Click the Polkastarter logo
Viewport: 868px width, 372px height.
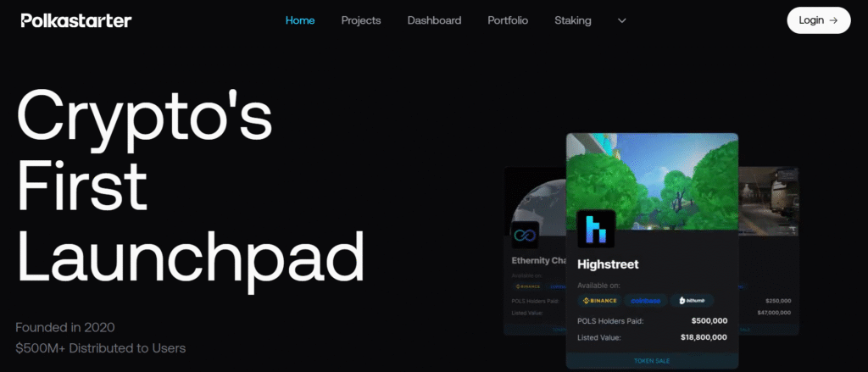[76, 20]
